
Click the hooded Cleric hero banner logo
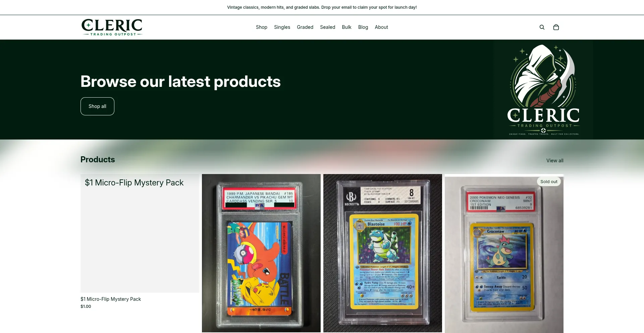coord(543,90)
